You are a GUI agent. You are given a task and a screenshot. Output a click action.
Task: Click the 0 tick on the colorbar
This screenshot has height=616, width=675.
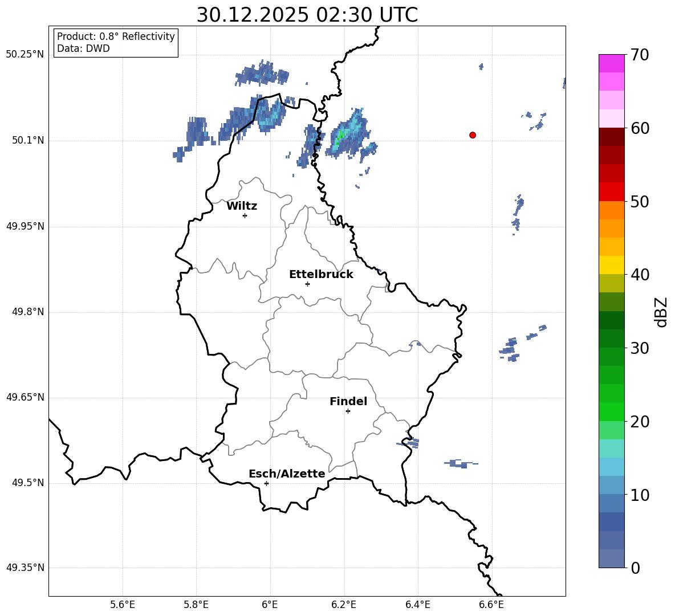(636, 568)
